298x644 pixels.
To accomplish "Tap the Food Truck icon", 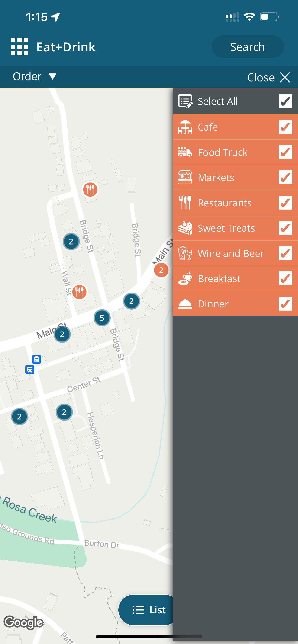I will click(185, 152).
